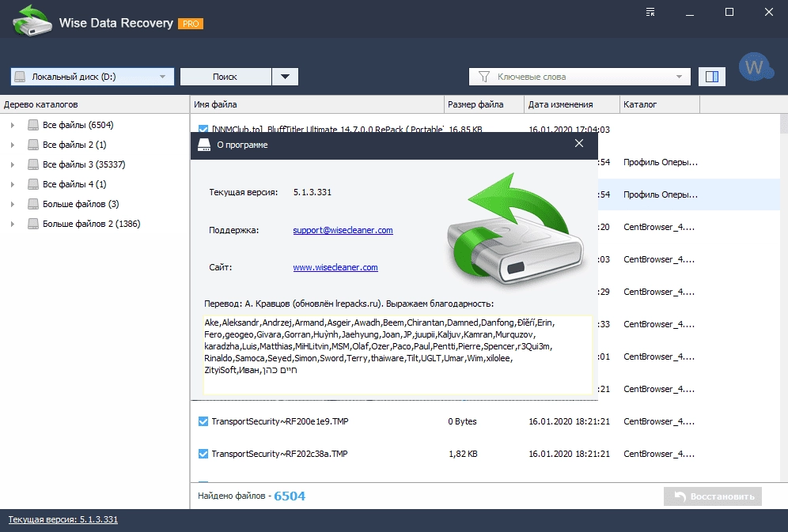Click the disk icon in drive selector

click(x=20, y=77)
